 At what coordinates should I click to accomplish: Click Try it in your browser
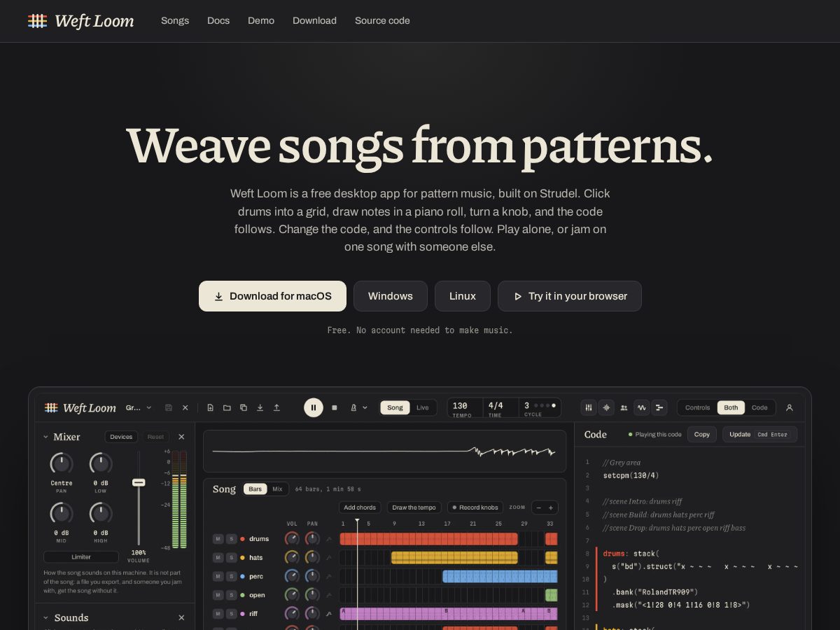(570, 296)
